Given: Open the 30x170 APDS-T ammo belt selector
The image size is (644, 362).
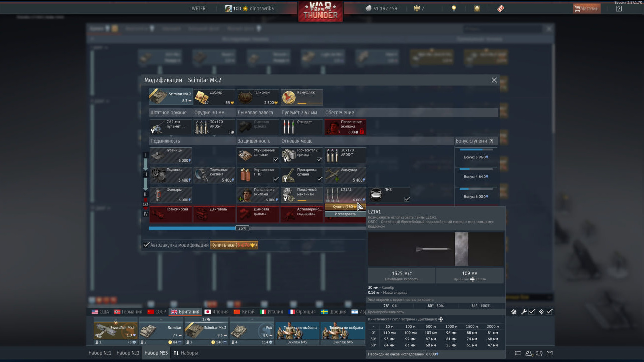Looking at the screenshot, I should click(214, 127).
